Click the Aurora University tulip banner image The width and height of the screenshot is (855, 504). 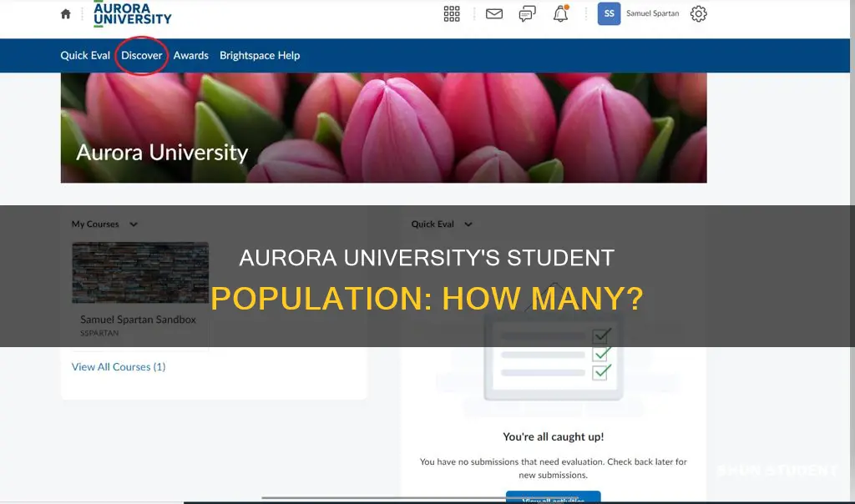[383, 128]
